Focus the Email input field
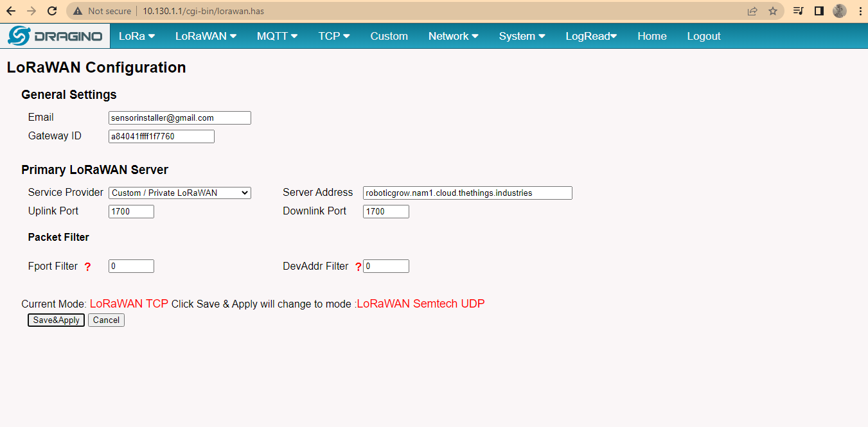868x427 pixels. tap(180, 118)
